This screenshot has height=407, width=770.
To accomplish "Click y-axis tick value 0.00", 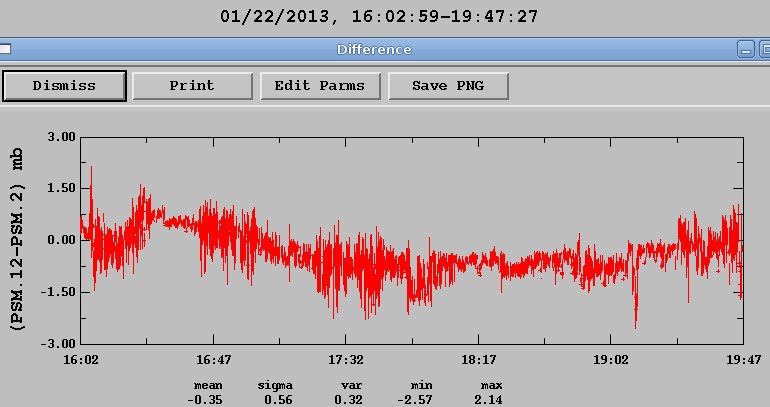I will point(61,240).
